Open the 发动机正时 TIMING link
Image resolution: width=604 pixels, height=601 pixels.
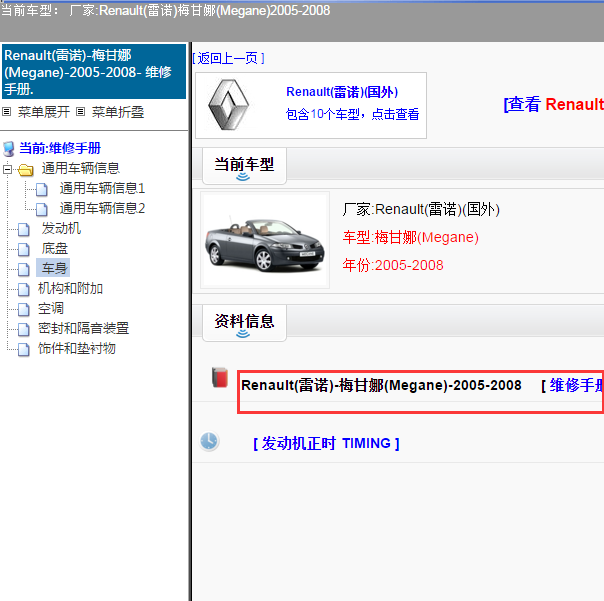[326, 443]
